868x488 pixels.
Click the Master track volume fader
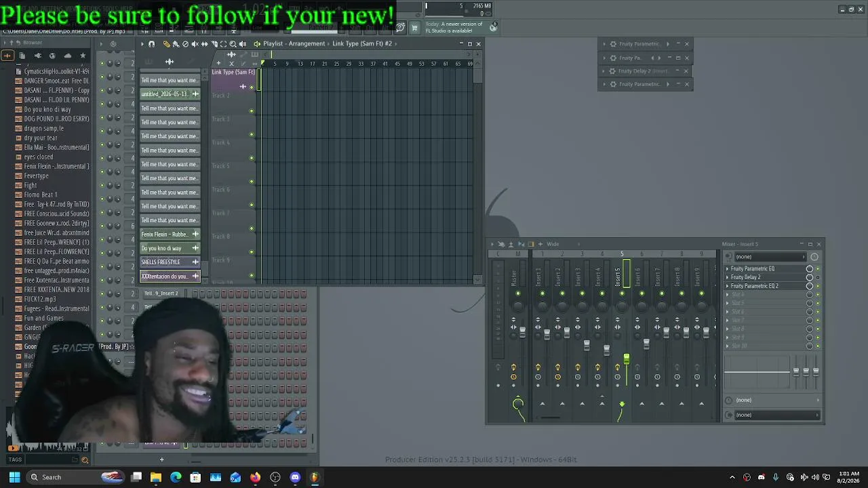[522, 331]
